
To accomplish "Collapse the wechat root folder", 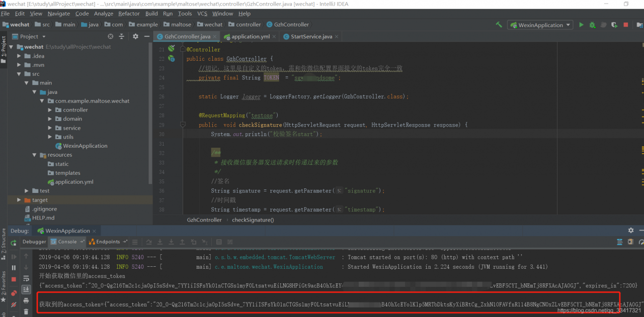I will click(11, 47).
